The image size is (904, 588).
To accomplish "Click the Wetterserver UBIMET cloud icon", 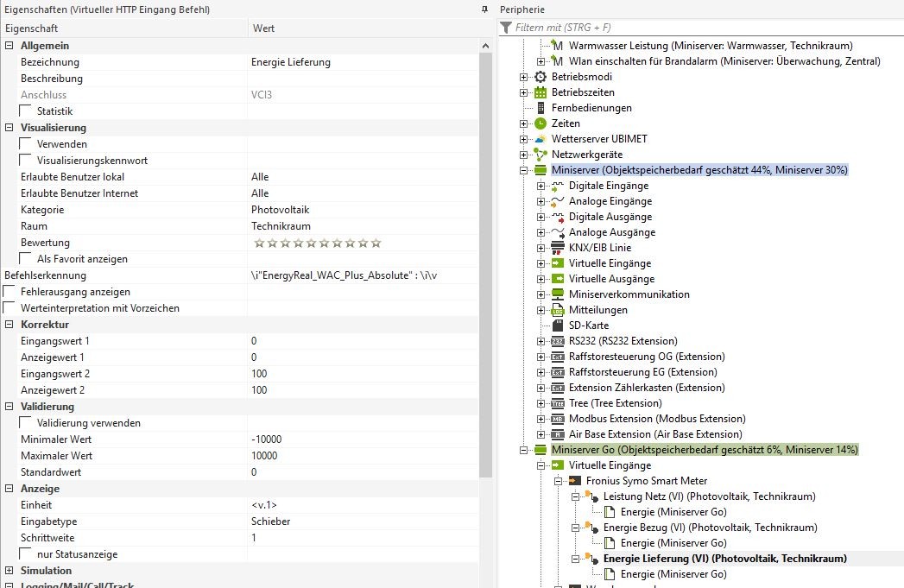I will [541, 139].
